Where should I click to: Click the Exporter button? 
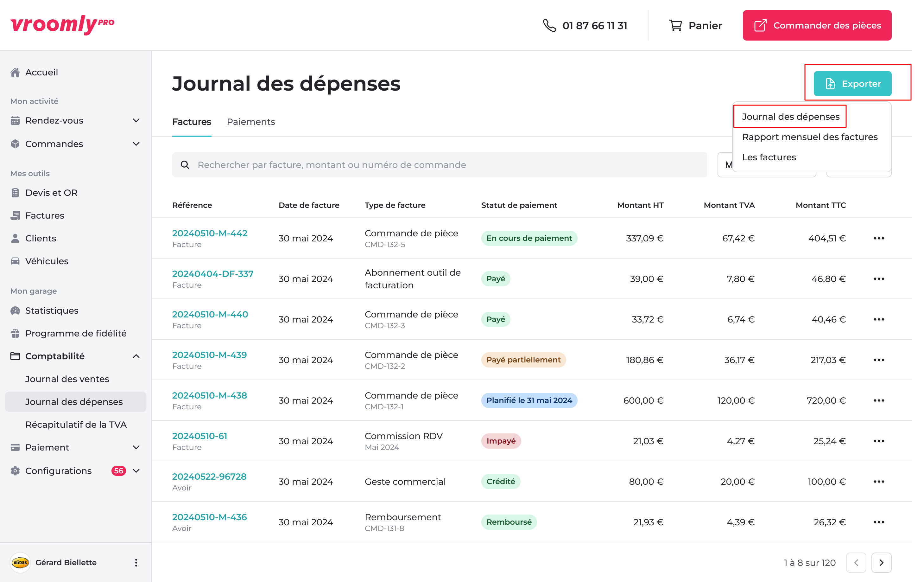pos(852,83)
